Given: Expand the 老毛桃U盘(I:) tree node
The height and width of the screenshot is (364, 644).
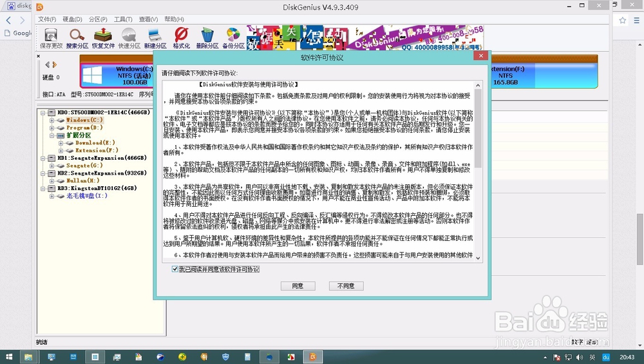Looking at the screenshot, I should point(52,196).
